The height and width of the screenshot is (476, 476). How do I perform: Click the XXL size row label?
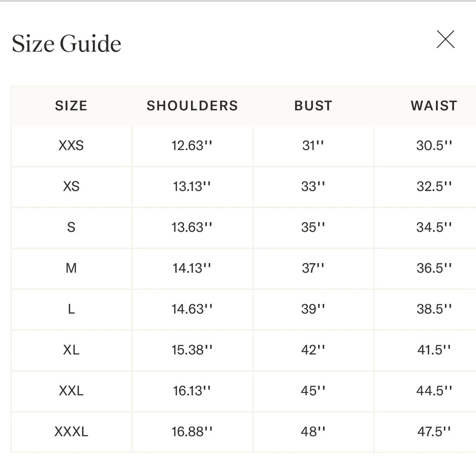(x=71, y=391)
